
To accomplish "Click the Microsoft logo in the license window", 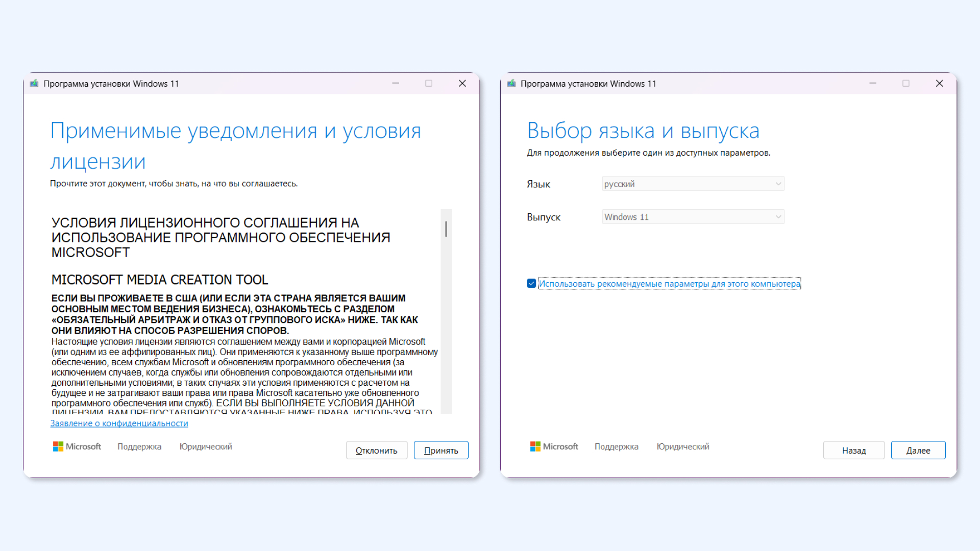I will (77, 446).
